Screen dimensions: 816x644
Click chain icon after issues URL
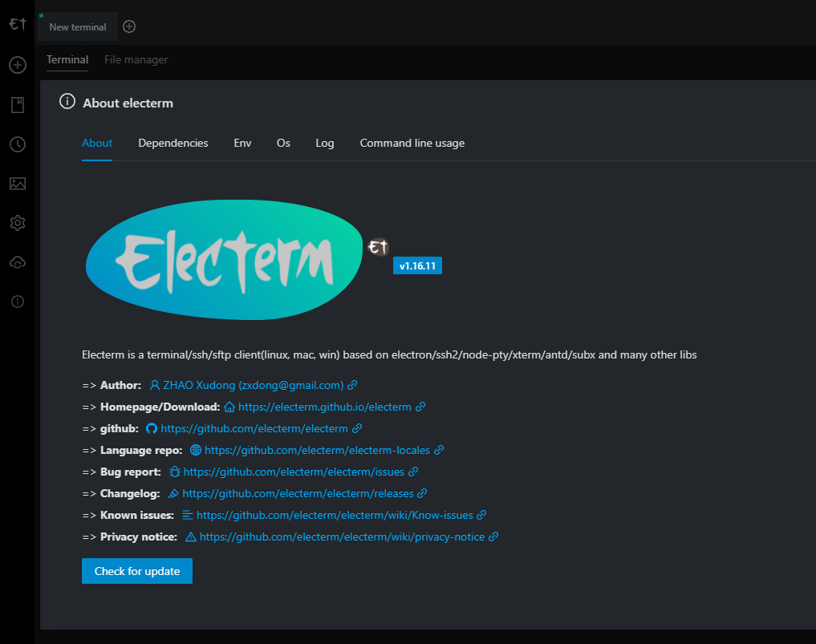point(413,472)
